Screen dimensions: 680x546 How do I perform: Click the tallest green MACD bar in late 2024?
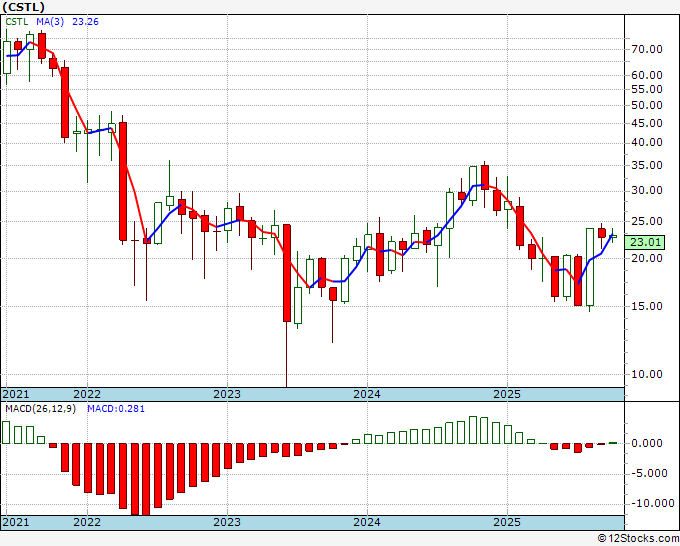[x=473, y=430]
